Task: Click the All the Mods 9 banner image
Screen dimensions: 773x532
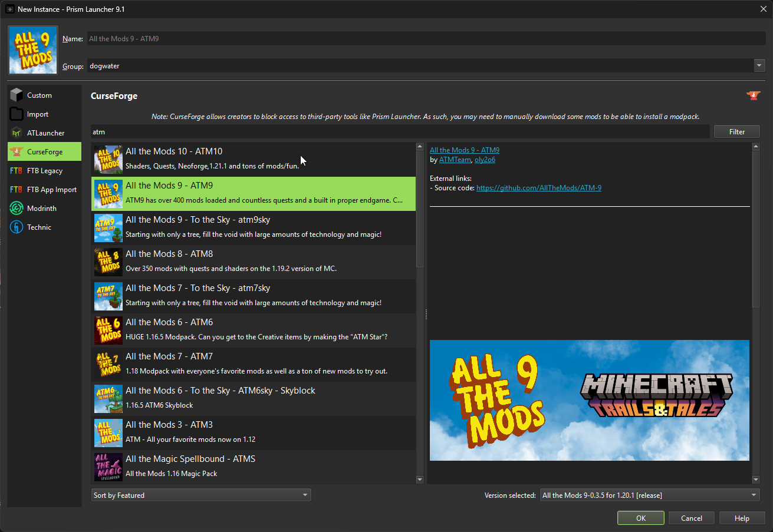Action: point(590,400)
